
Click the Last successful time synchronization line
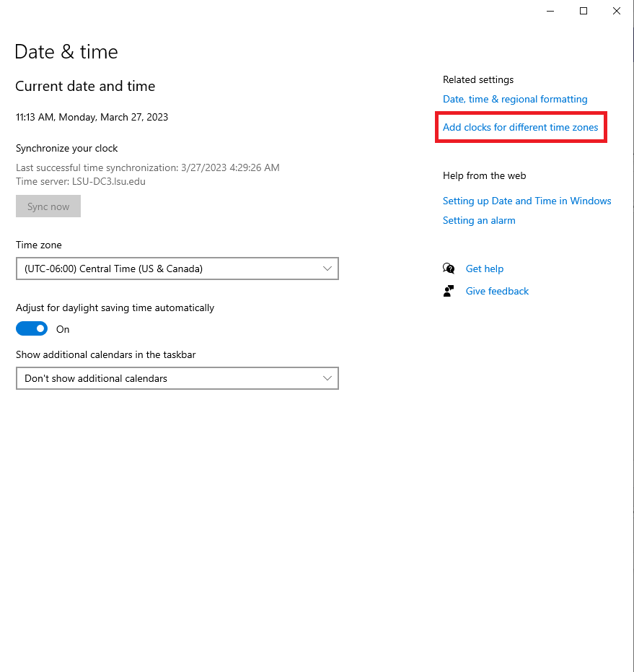coord(148,167)
